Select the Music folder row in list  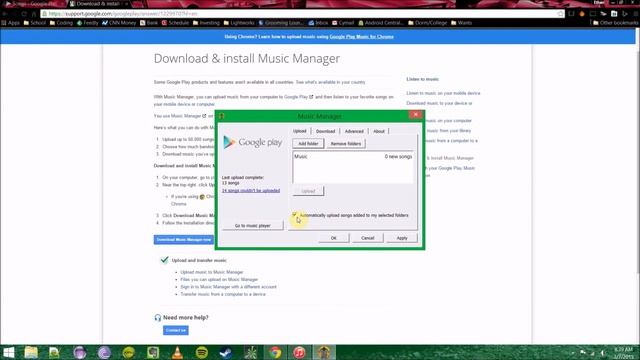[x=353, y=157]
